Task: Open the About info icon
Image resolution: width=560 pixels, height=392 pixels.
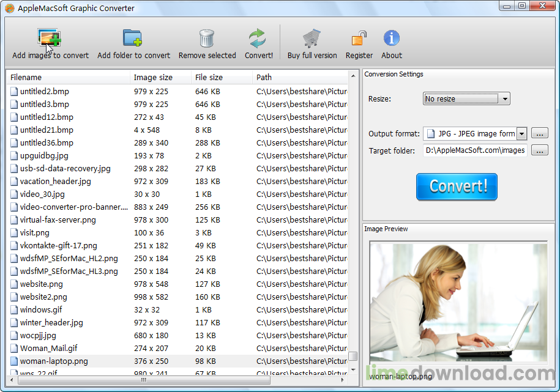Action: [x=392, y=39]
